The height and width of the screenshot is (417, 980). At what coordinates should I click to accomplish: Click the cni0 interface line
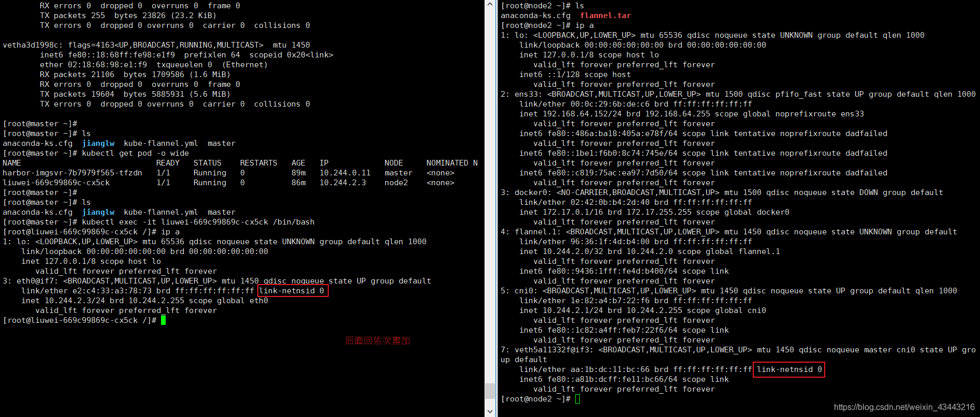pos(728,291)
